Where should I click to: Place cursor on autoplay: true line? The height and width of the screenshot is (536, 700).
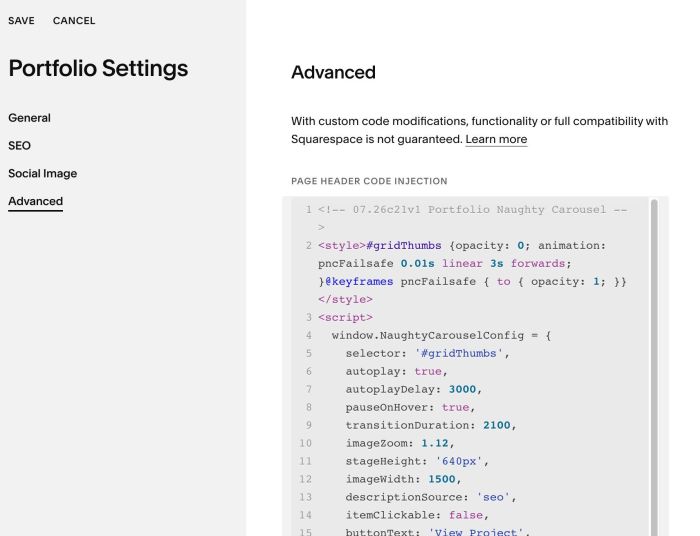396,371
